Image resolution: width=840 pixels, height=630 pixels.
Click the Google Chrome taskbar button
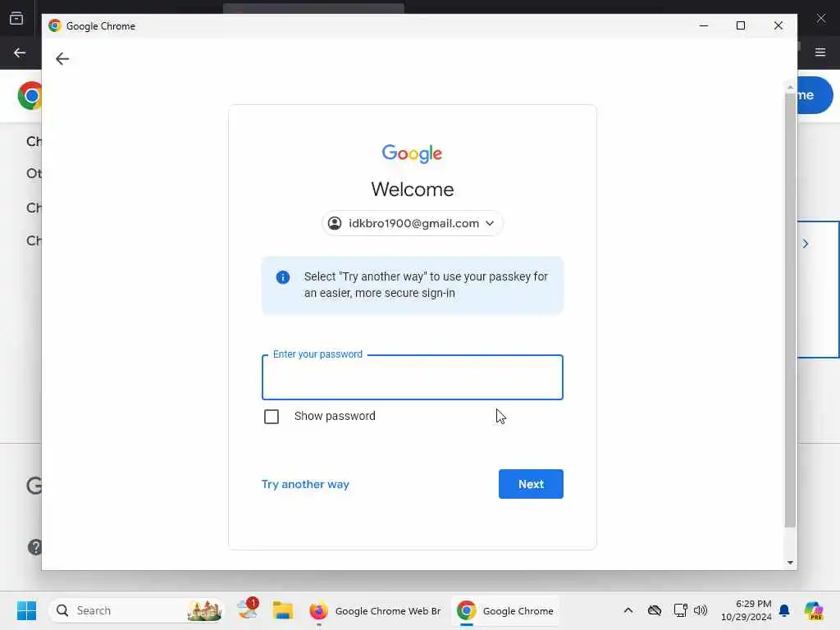tap(505, 610)
